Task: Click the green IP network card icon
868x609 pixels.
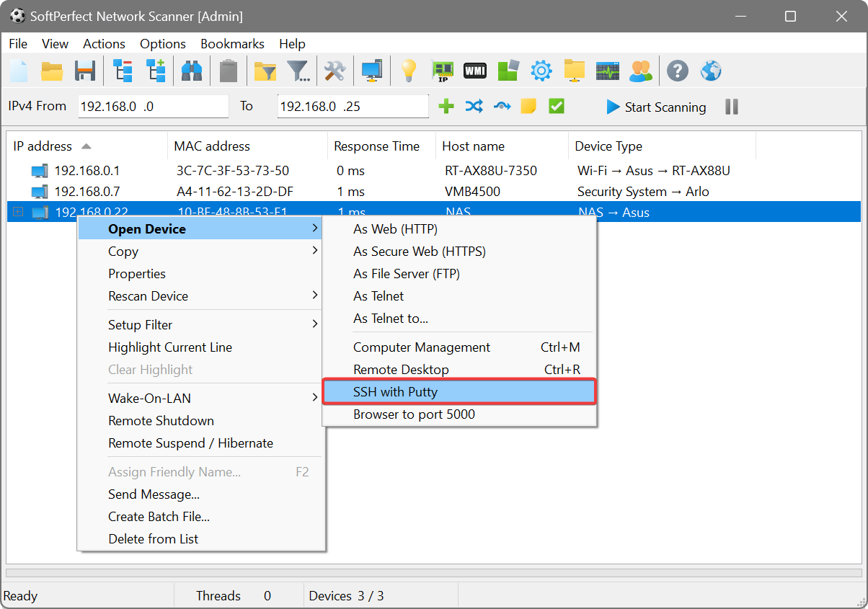Action: (x=442, y=71)
